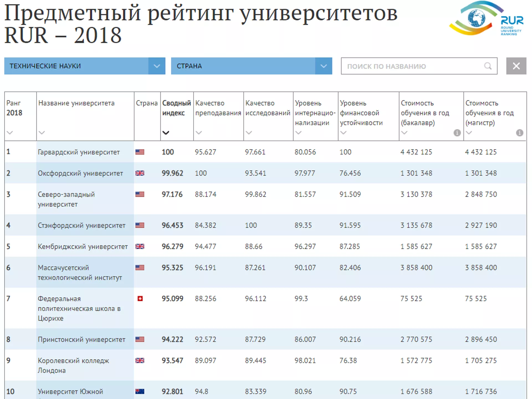Screen dimensions: 532x399
Task: Select composite index value 96.279
Action: (x=172, y=246)
